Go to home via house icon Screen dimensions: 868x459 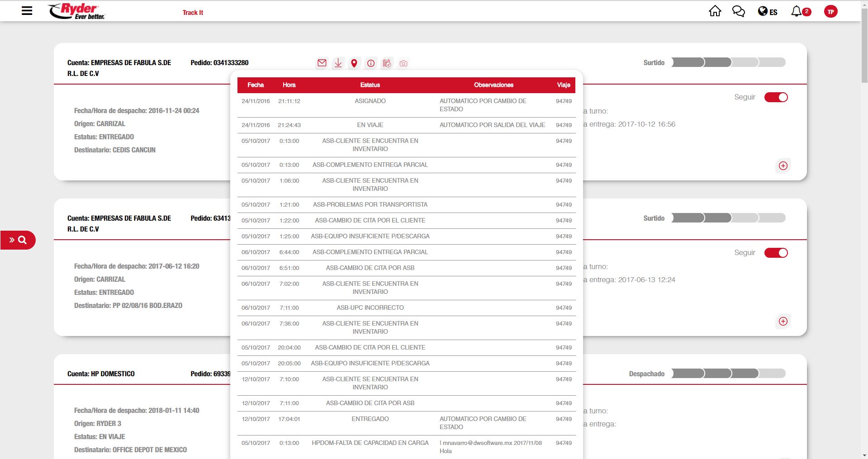[715, 11]
